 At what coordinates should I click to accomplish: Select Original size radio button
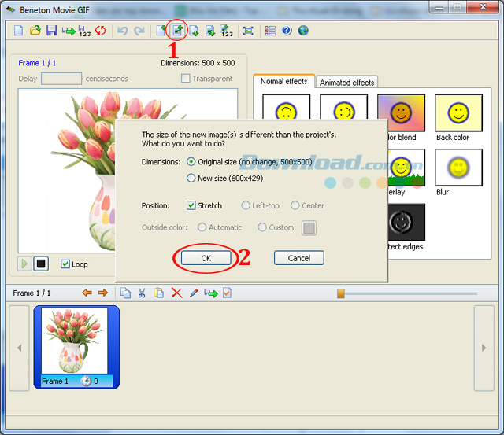(191, 162)
